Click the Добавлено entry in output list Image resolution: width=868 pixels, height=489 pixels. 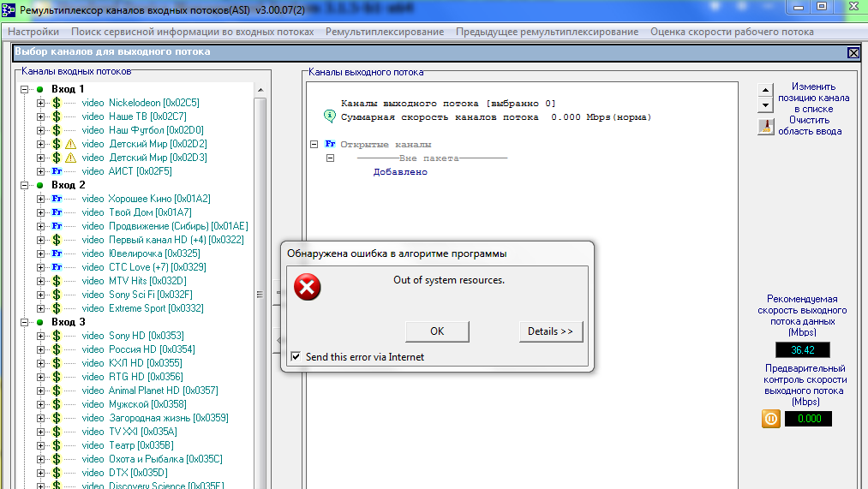[400, 172]
